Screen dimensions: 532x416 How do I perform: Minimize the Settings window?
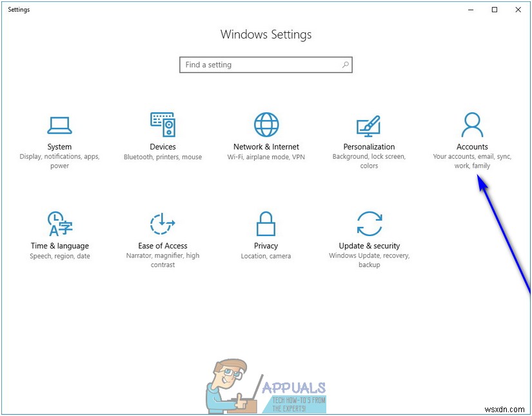(471, 10)
